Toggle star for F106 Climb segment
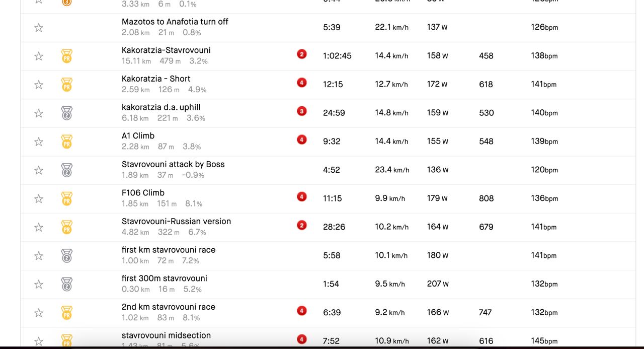This screenshot has height=349, width=644. [x=39, y=198]
